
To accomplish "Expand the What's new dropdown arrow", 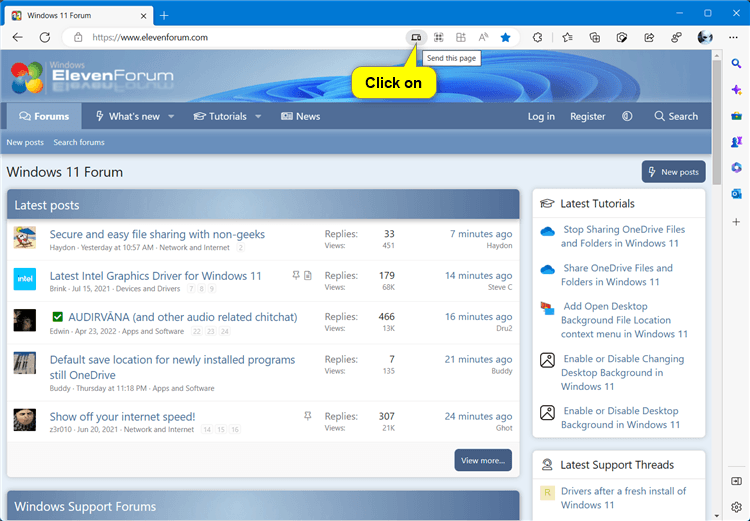I will pos(171,116).
